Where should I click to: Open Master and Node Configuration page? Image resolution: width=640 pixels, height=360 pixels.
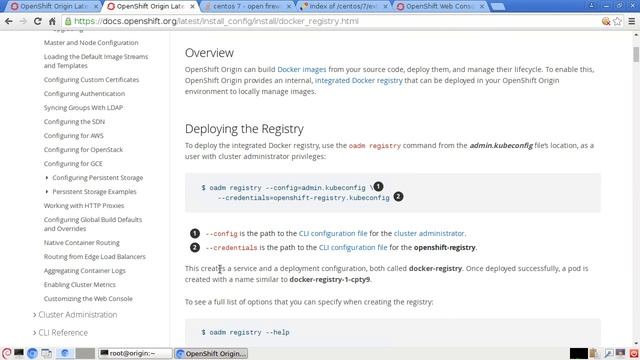tap(91, 42)
